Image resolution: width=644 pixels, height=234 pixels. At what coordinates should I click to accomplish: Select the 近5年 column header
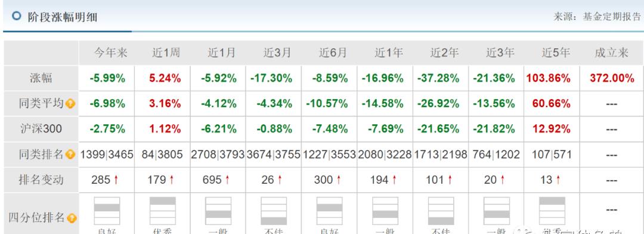[x=556, y=53]
